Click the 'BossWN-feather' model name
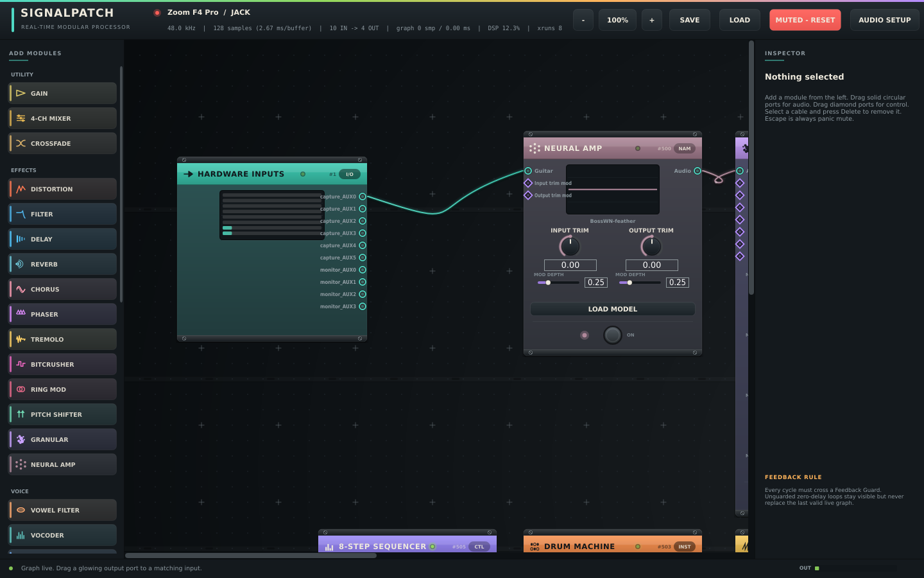This screenshot has height=578, width=924. tap(613, 221)
